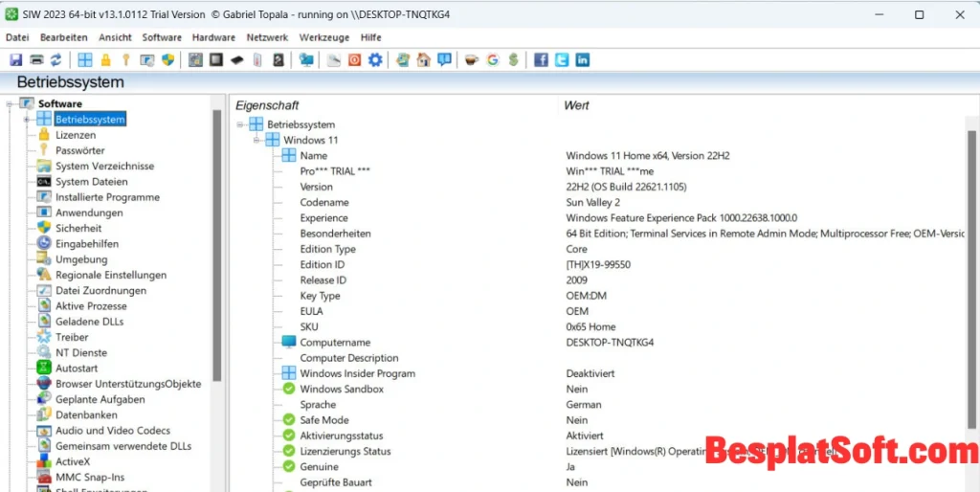Image resolution: width=980 pixels, height=492 pixels.
Task: Click the Refresh arrows toolbar icon
Action: 56,59
